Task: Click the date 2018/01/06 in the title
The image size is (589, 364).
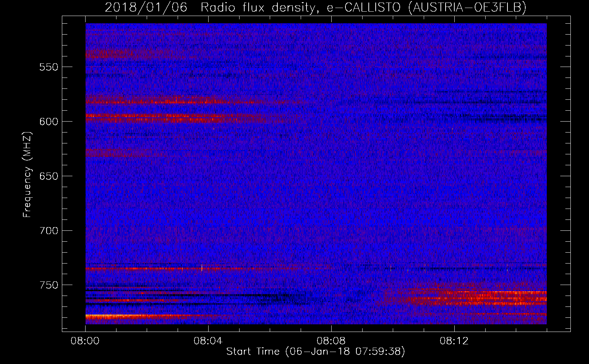Action: (x=146, y=7)
